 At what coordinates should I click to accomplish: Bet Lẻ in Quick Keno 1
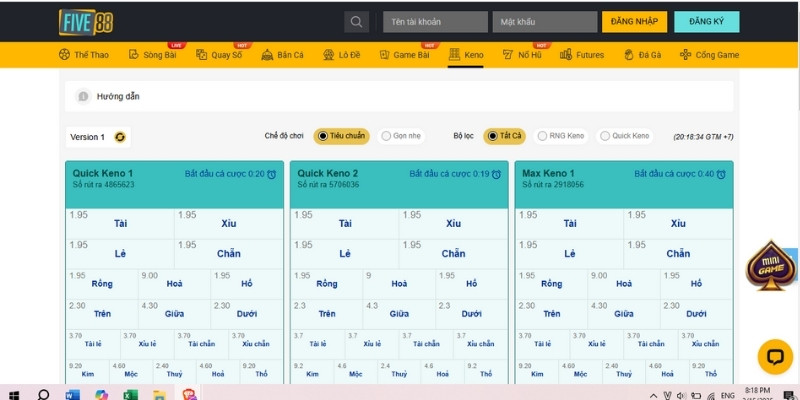pyautogui.click(x=120, y=254)
